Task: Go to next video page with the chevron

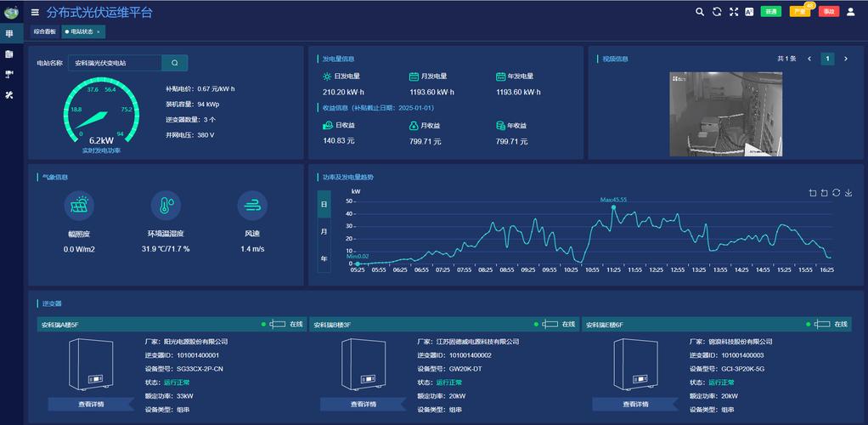Action: pyautogui.click(x=845, y=59)
